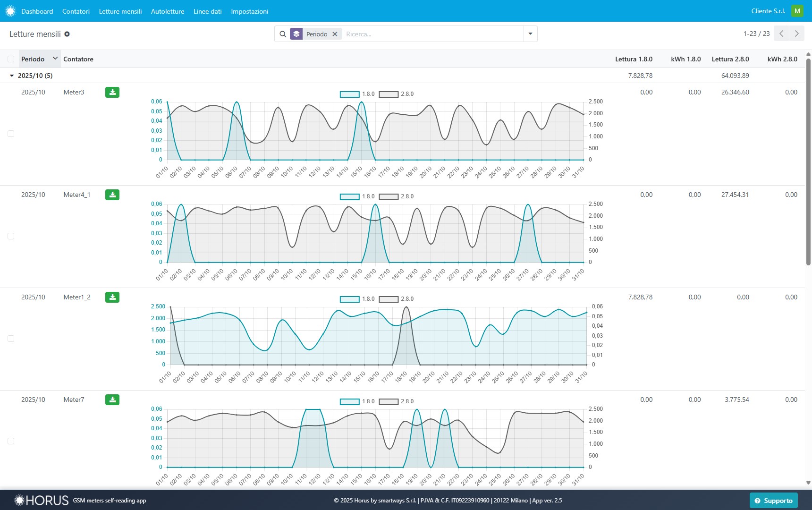Image resolution: width=812 pixels, height=510 pixels.
Task: Download Meter4_1 data via green icon
Action: point(112,195)
